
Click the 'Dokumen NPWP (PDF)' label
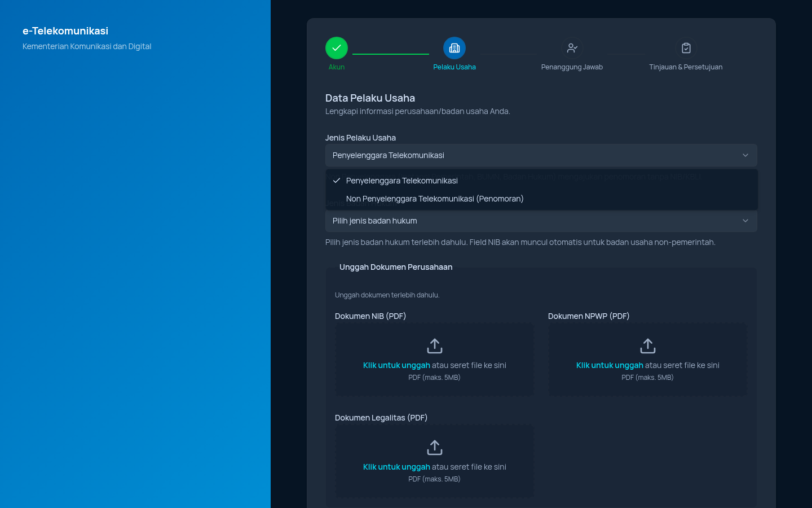click(589, 316)
